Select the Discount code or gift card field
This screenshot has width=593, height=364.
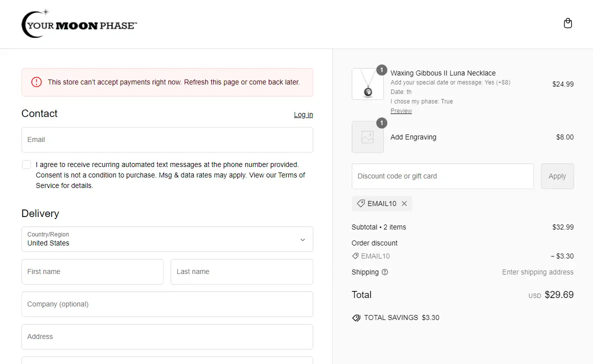(442, 176)
